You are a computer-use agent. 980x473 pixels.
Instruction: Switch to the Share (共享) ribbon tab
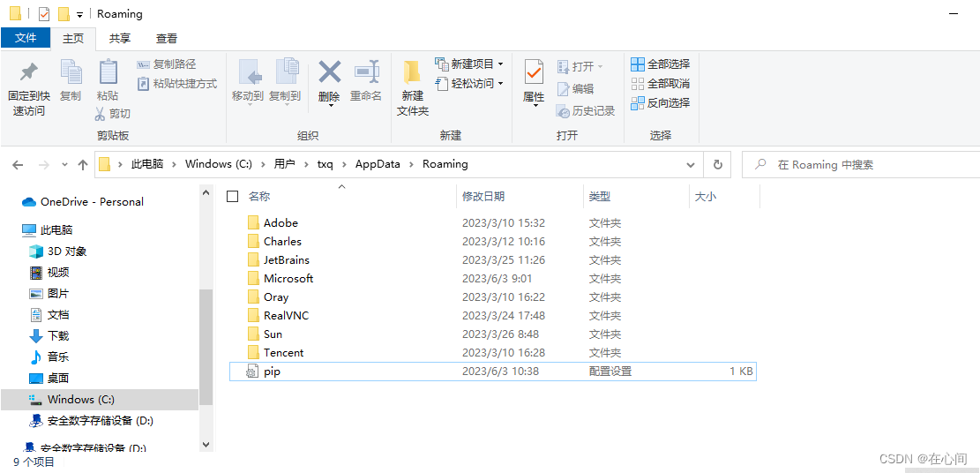120,38
